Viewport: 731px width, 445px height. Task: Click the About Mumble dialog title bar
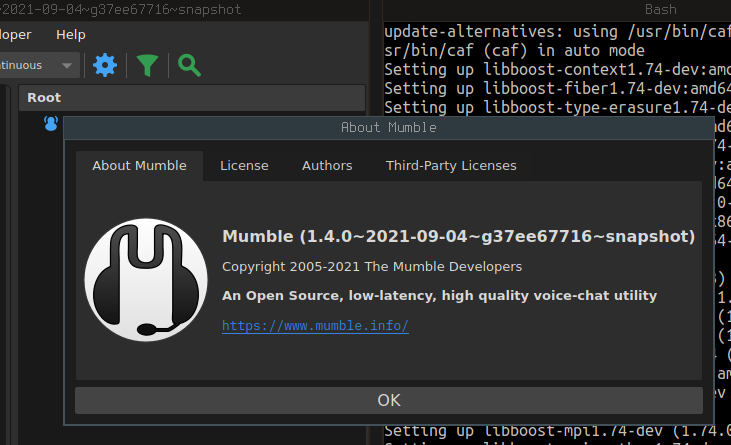pos(389,127)
